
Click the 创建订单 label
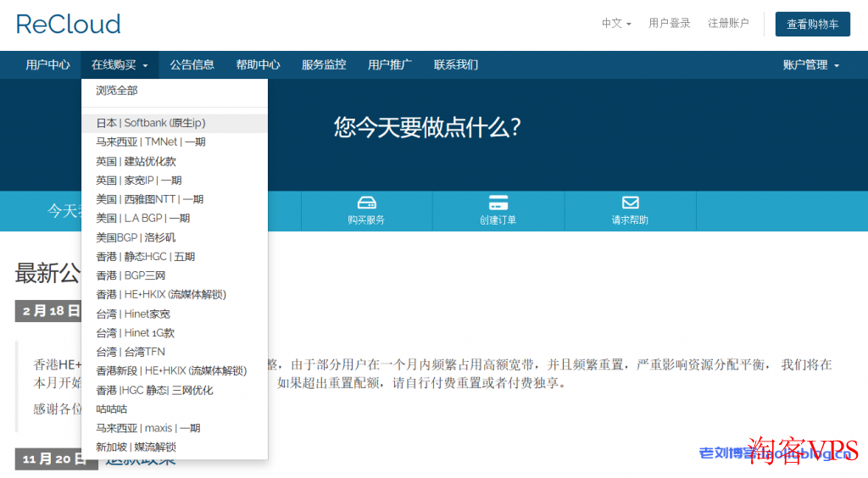tap(498, 220)
